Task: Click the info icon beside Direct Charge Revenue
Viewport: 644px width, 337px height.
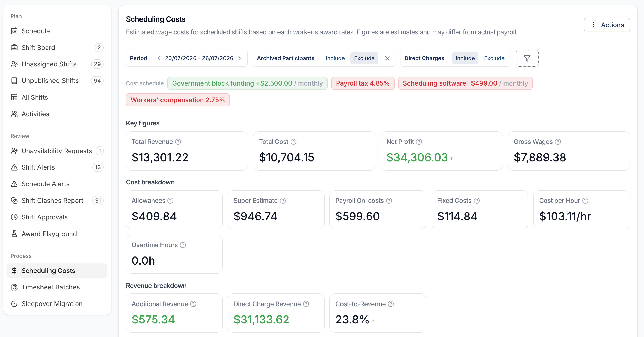Action: pos(306,304)
